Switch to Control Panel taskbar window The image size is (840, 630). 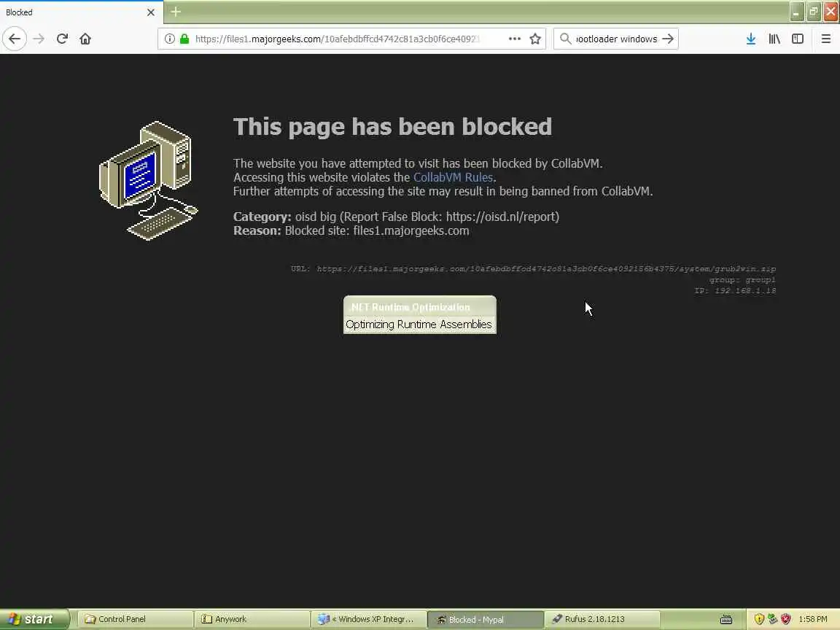coord(136,619)
